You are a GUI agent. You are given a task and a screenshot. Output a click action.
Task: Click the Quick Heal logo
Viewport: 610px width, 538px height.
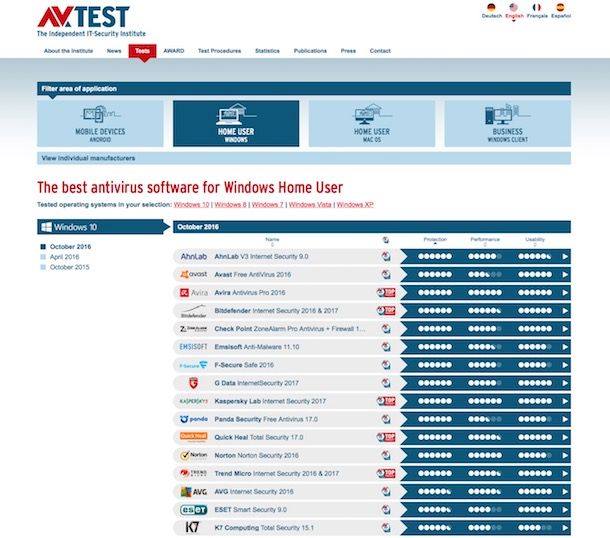(193, 437)
